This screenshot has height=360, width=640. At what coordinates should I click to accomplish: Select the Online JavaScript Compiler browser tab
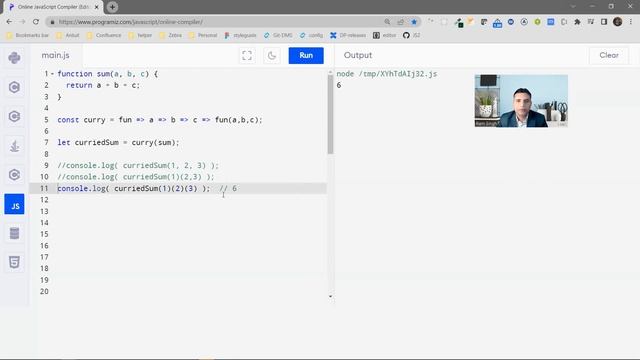coord(52,7)
